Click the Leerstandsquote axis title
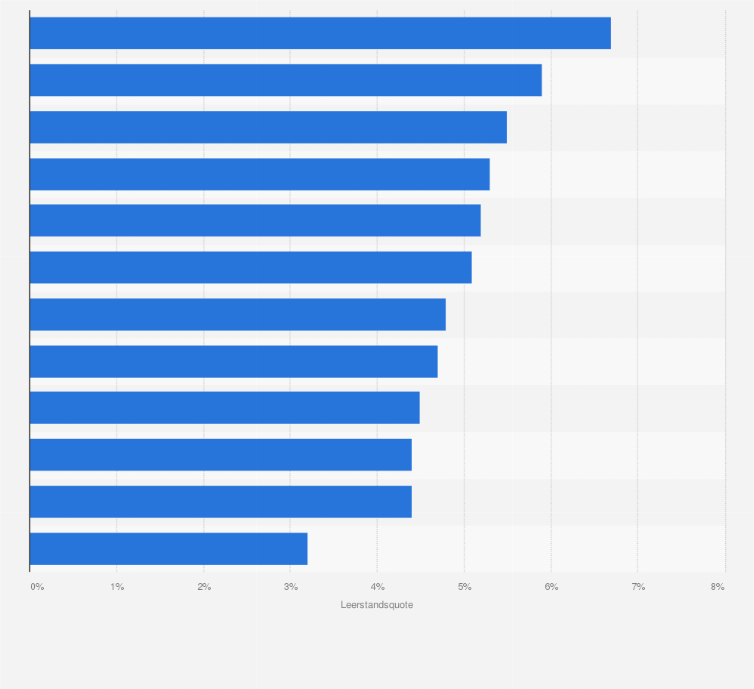 [x=377, y=605]
